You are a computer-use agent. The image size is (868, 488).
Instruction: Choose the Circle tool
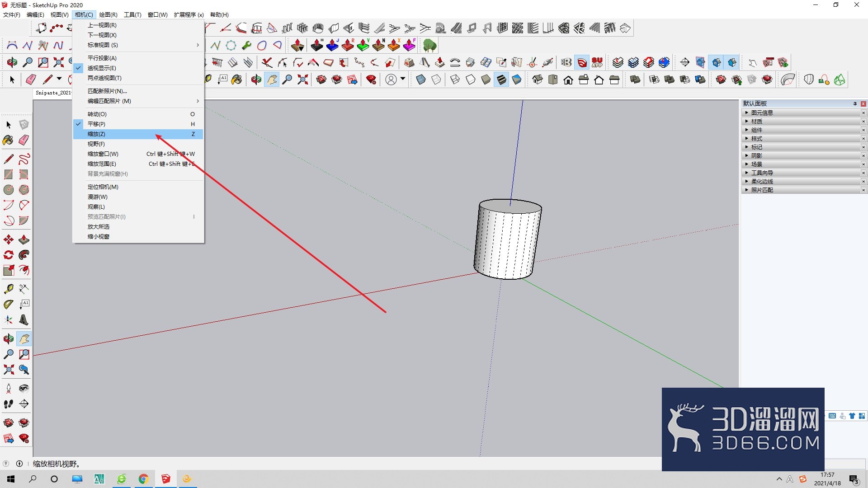coord(9,190)
